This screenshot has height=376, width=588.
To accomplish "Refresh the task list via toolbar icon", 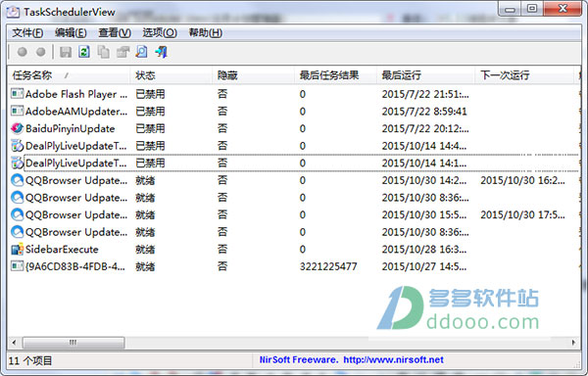I will pos(84,52).
